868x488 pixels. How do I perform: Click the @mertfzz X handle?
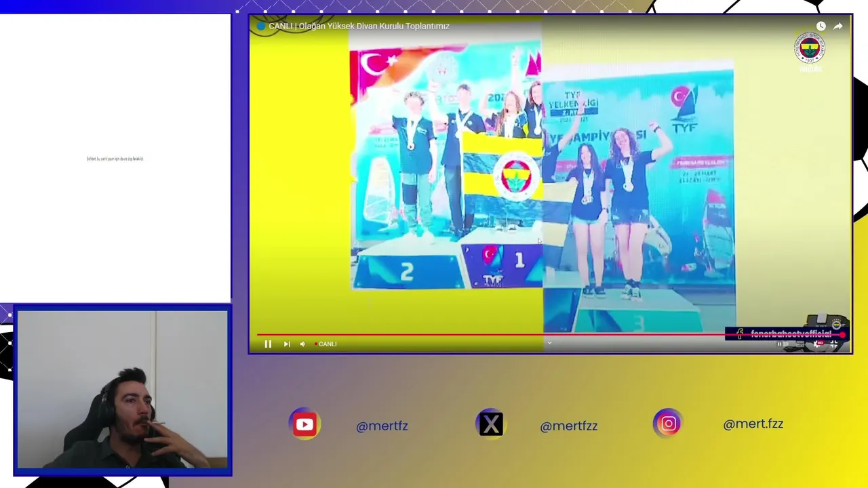coord(568,426)
